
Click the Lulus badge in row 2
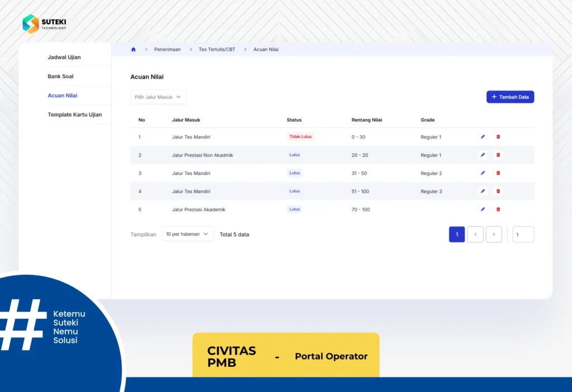[294, 155]
